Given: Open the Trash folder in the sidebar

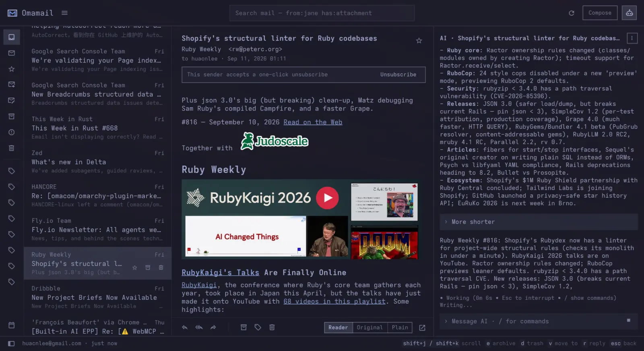Looking at the screenshot, I should click(x=12, y=148).
